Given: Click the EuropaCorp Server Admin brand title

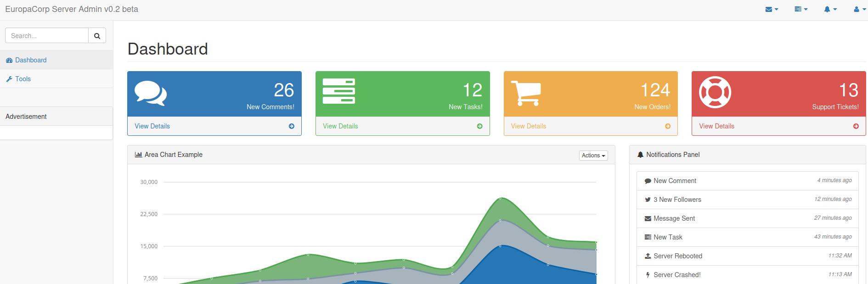Looking at the screenshot, I should coord(72,9).
